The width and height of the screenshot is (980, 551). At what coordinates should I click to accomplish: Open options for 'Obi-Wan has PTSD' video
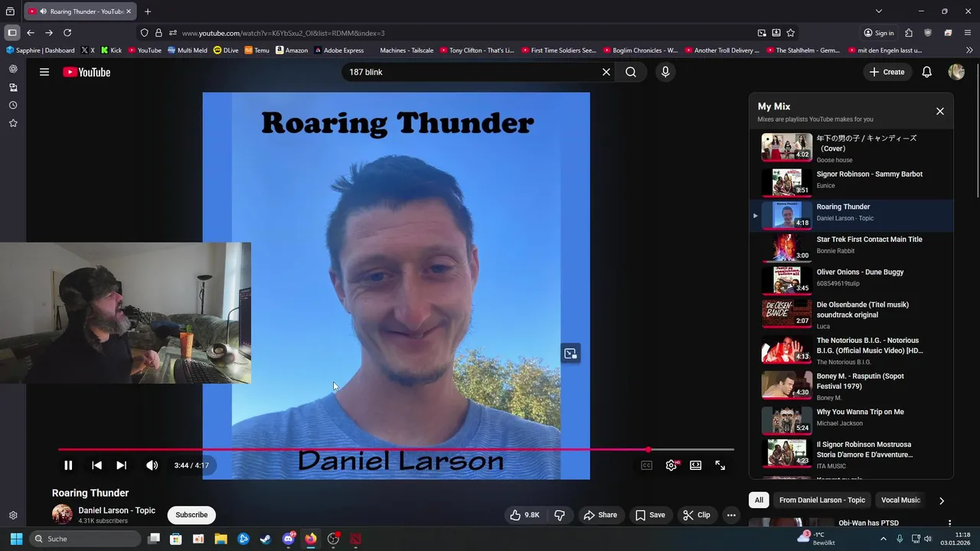949,523
